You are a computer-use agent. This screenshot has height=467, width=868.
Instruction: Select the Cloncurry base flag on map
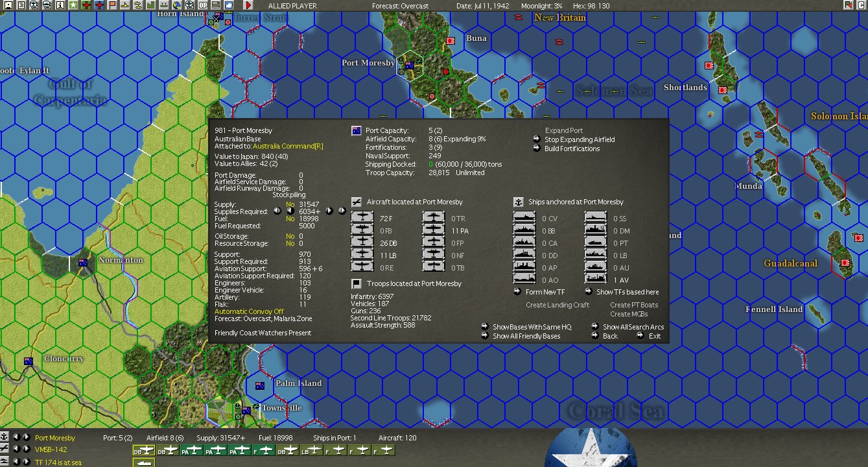[29, 361]
